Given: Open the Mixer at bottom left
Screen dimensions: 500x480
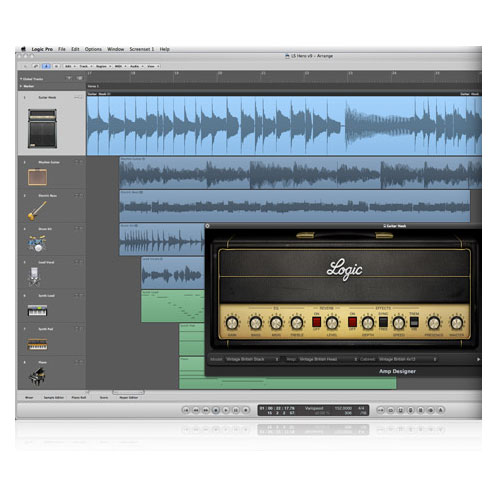Looking at the screenshot, I should coord(29,397).
